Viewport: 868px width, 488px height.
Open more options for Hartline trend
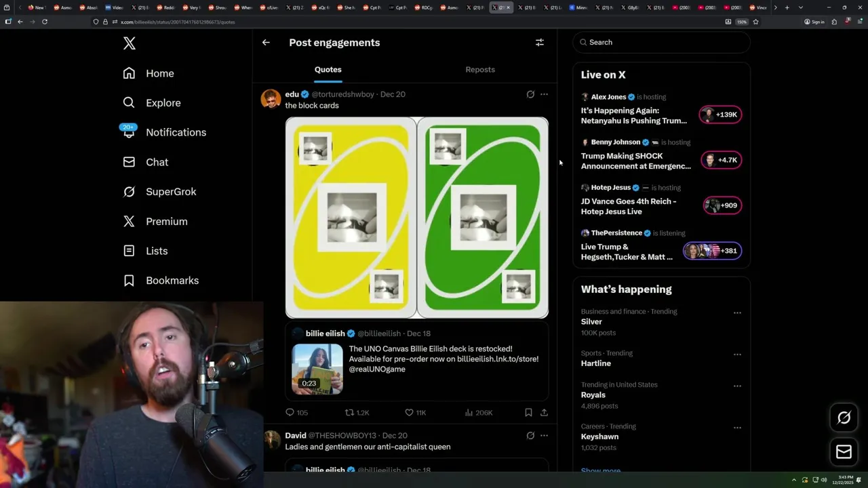click(x=737, y=354)
